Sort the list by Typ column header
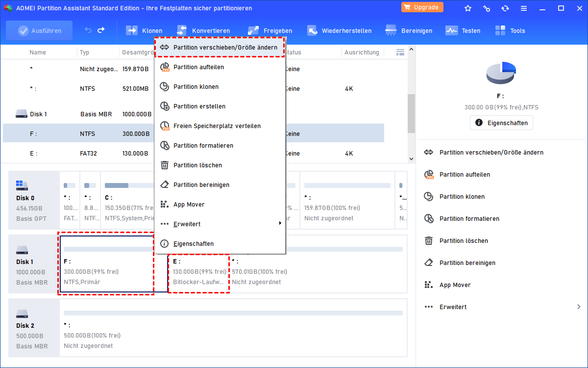This screenshot has height=368, width=588. pos(85,53)
